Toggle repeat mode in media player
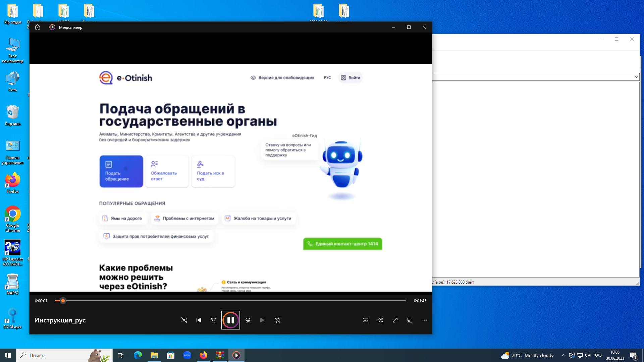This screenshot has height=362, width=644. [277, 320]
